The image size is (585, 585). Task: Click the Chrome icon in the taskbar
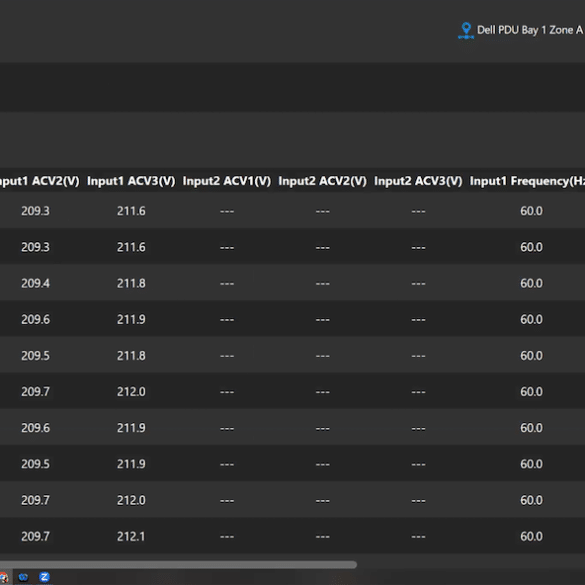point(4,578)
